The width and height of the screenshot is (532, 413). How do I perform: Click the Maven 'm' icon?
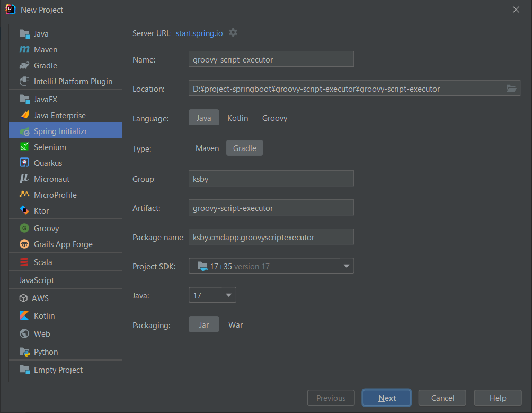click(24, 49)
